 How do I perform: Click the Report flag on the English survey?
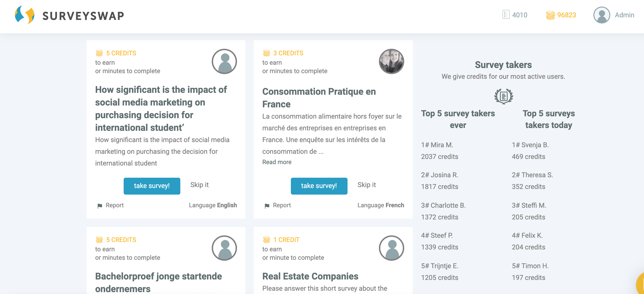[100, 206]
